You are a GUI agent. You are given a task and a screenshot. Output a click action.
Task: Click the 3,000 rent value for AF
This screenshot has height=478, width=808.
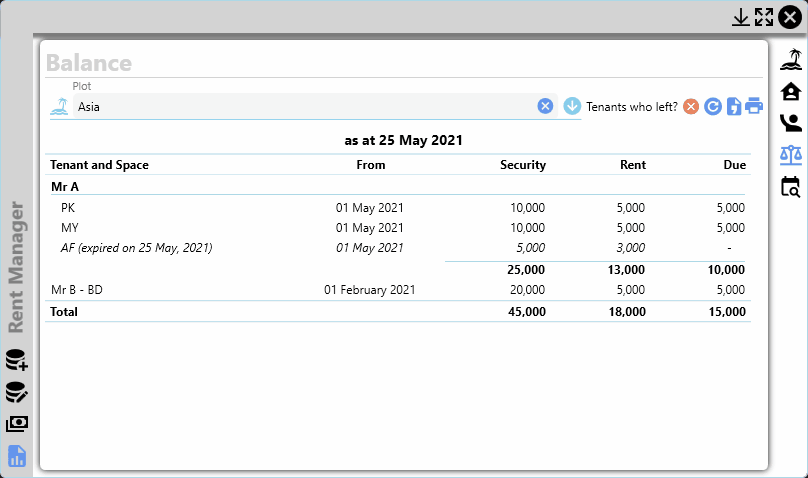tap(631, 248)
